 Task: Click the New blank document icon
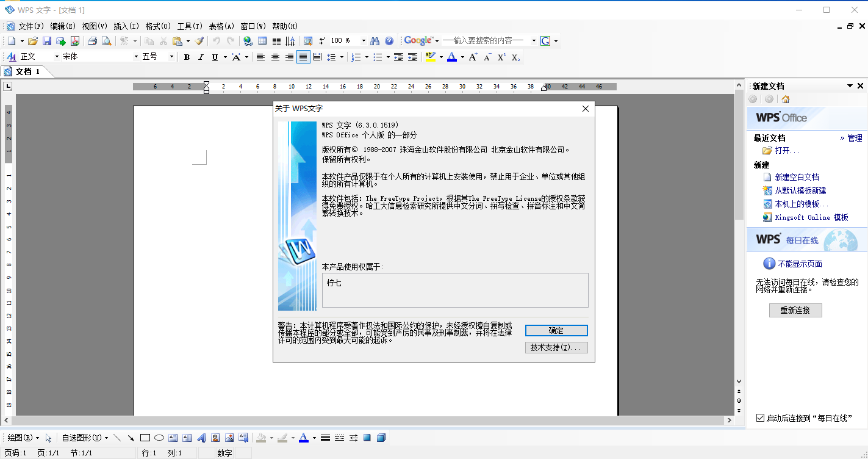[11, 41]
